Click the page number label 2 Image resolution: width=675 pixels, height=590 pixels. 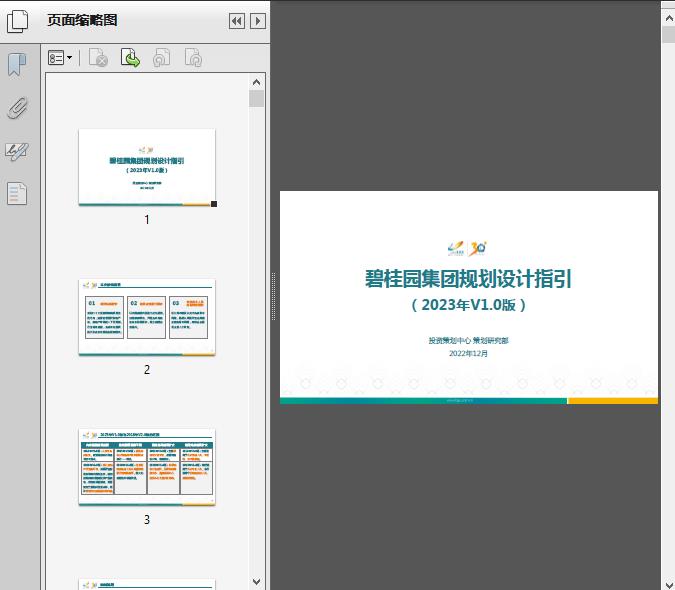147,370
